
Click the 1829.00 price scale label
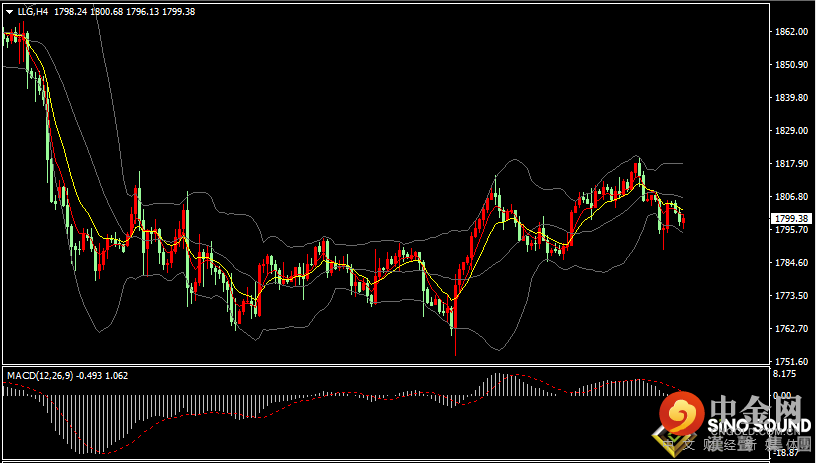pos(792,131)
